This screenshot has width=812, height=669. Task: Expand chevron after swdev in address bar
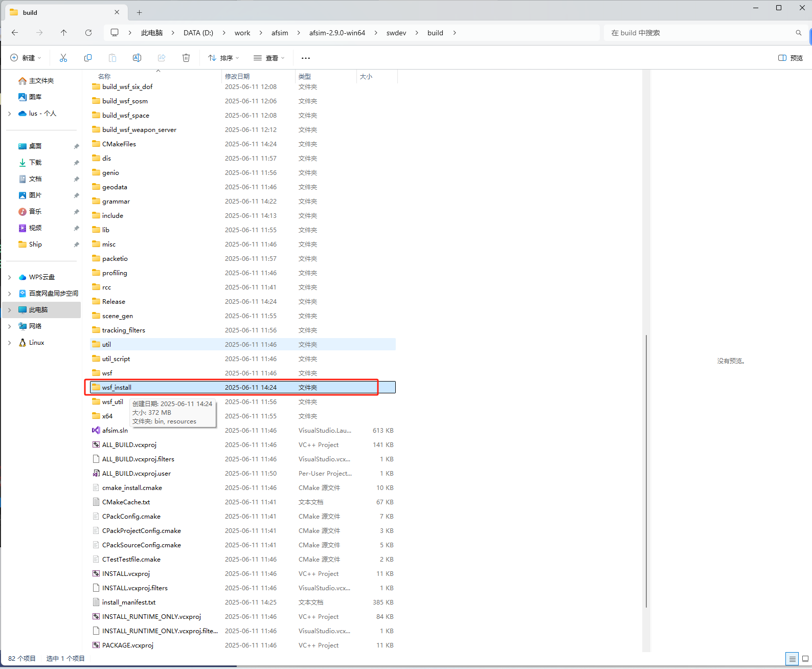coord(417,33)
